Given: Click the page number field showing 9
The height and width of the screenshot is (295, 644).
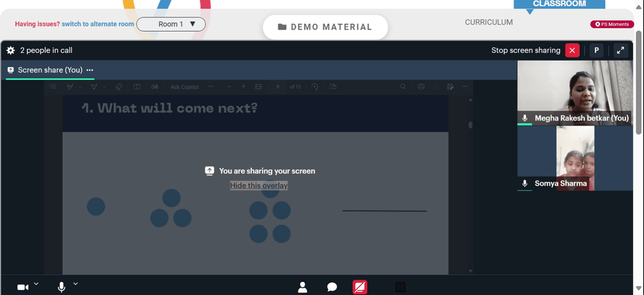Looking at the screenshot, I should click(x=278, y=87).
